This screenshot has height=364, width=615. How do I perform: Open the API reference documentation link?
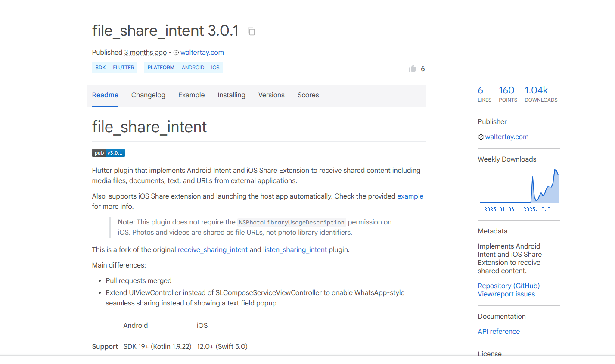499,332
